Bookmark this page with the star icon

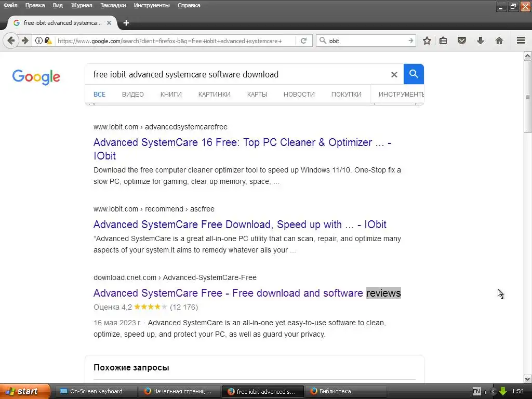[x=427, y=41]
